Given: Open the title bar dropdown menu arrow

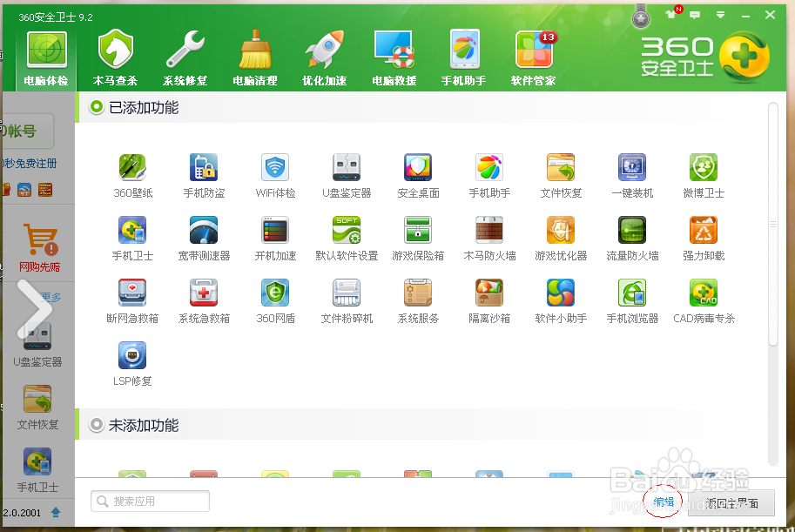Looking at the screenshot, I should point(720,14).
